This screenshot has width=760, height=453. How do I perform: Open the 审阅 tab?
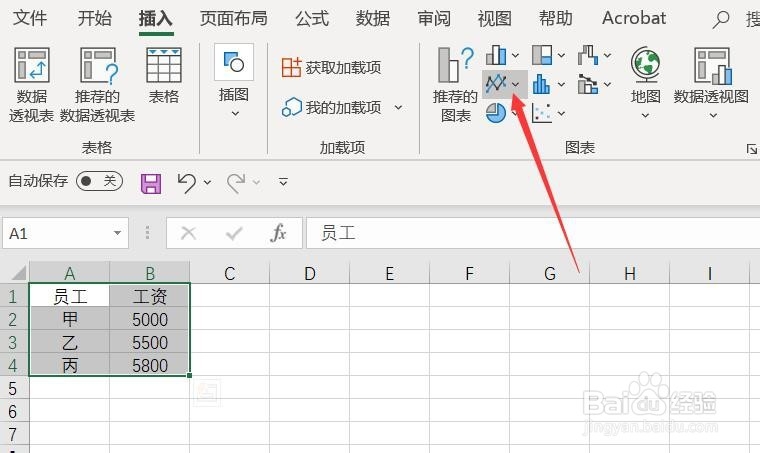click(434, 18)
